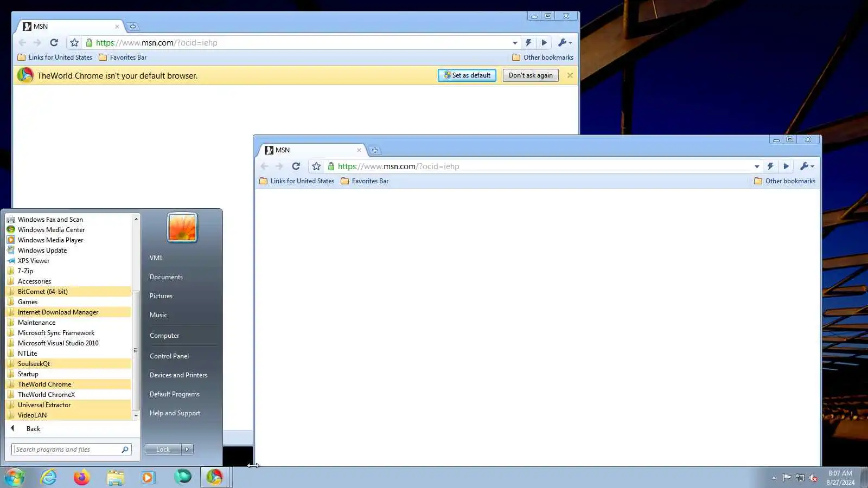The image size is (868, 488).
Task: Open Favorites Bar folder in front window
Action: tap(365, 181)
